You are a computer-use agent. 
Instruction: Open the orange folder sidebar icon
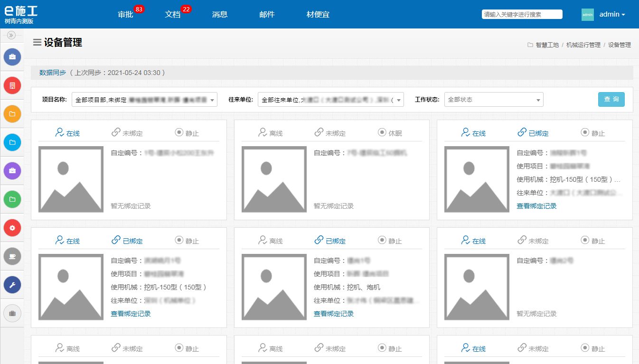12,114
